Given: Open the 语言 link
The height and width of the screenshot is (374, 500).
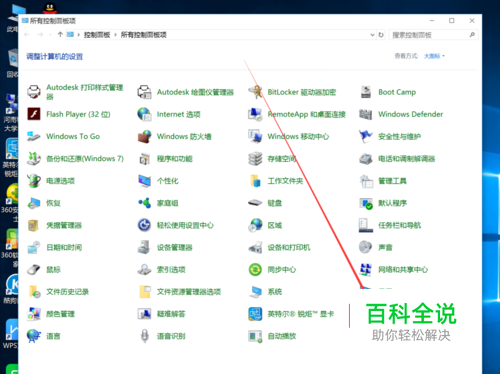Looking at the screenshot, I should point(53,336).
